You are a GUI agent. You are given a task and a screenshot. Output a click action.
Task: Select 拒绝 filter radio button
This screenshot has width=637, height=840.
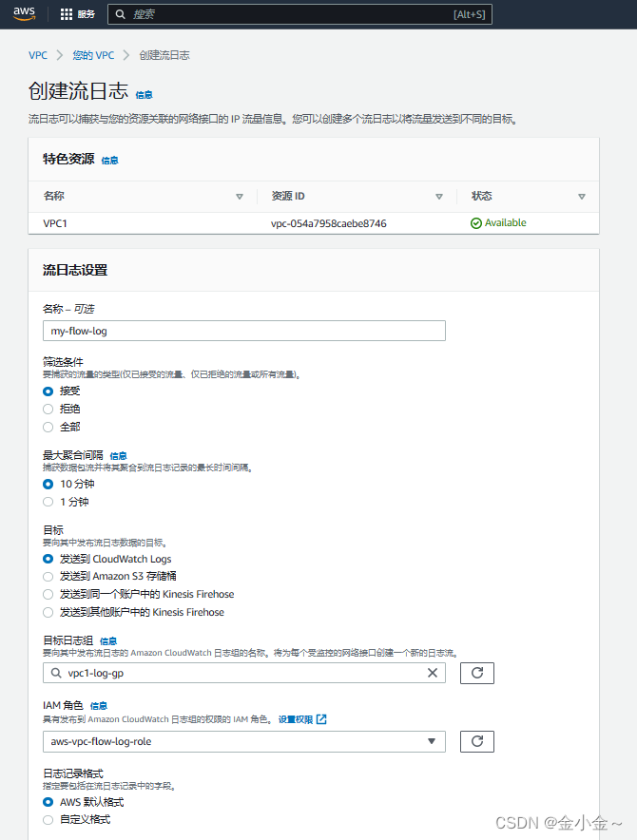pos(48,409)
